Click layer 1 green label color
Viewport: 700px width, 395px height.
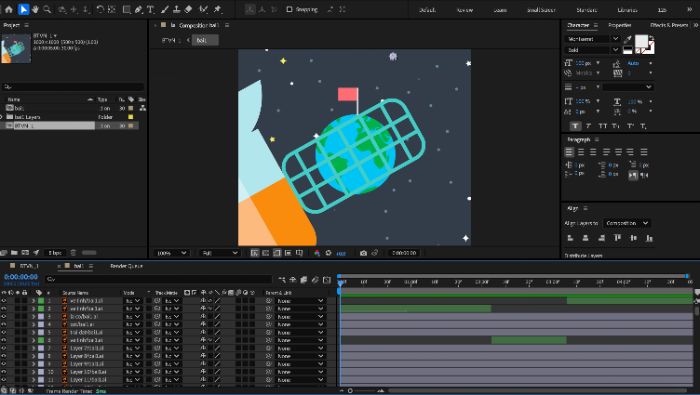click(x=41, y=301)
